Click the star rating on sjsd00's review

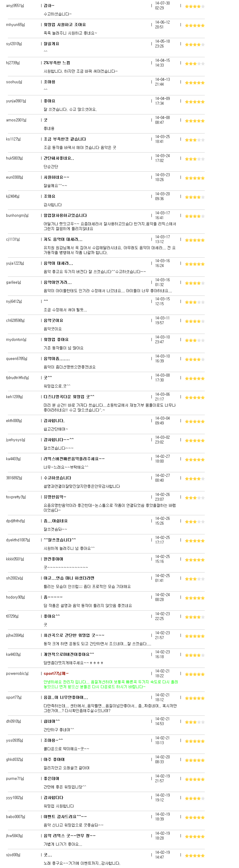(x=194, y=856)
